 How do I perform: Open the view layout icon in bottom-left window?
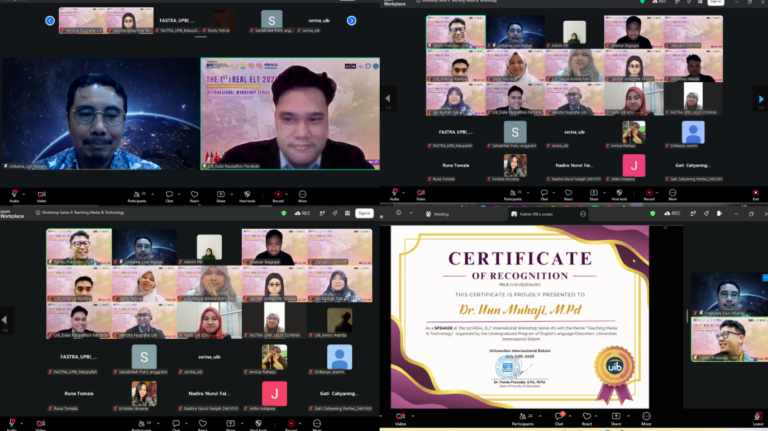coord(347,213)
